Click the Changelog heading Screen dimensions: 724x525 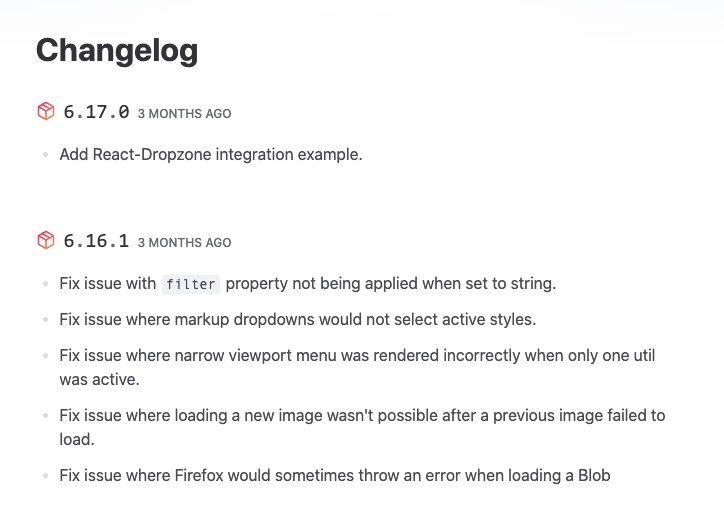pyautogui.click(x=117, y=51)
